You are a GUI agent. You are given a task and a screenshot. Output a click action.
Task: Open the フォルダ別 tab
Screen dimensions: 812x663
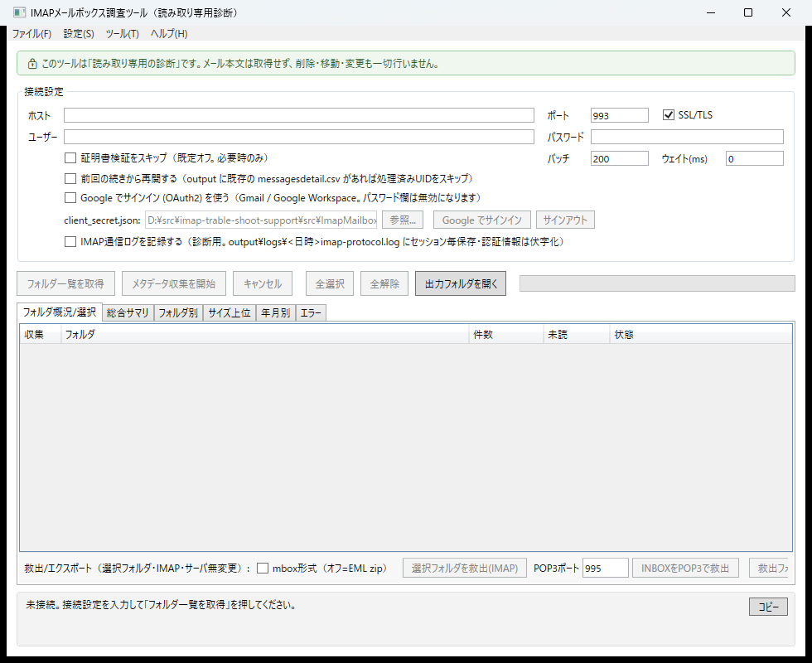(178, 313)
